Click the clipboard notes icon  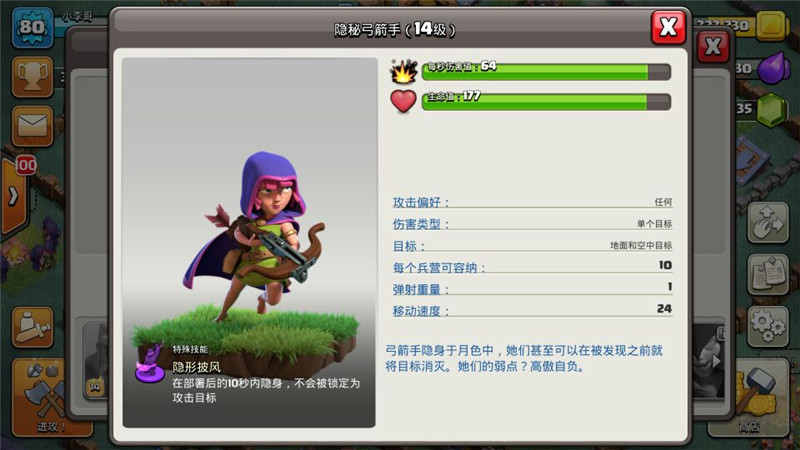(768, 274)
